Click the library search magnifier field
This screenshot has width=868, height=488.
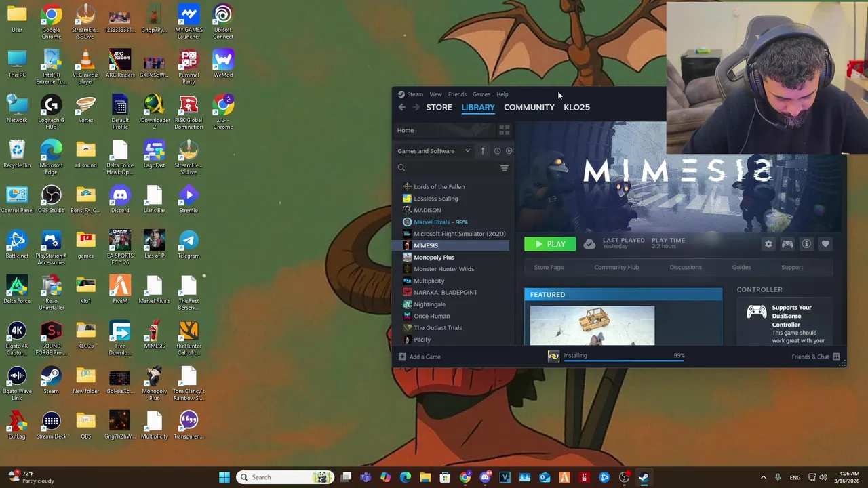click(446, 168)
